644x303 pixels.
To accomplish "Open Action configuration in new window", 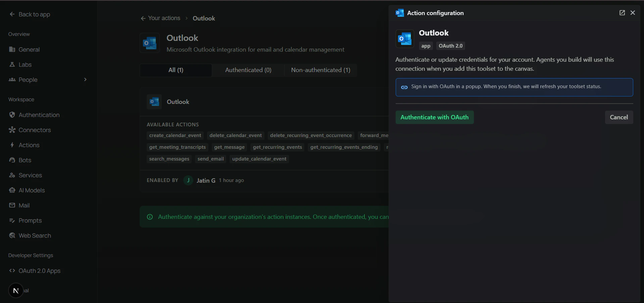I will (x=622, y=13).
